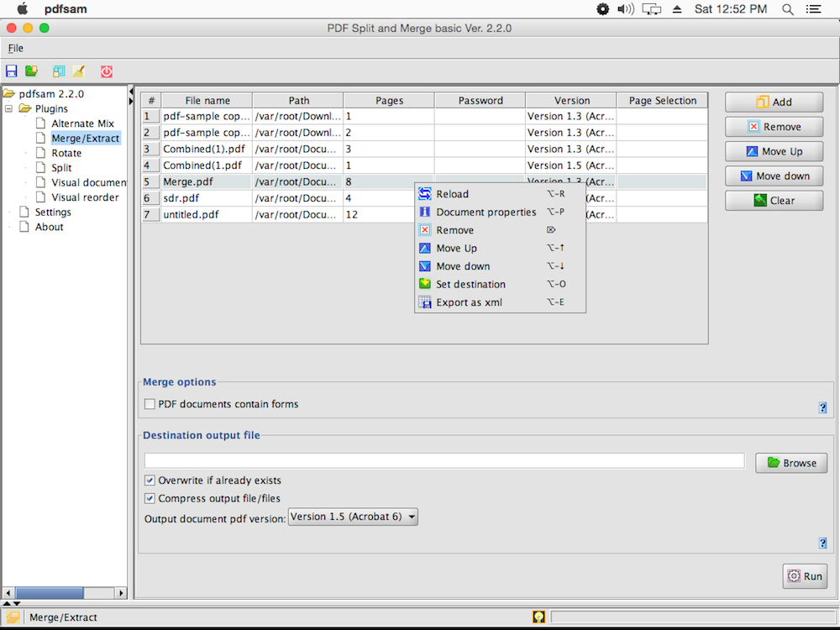840x630 pixels.
Task: Click the 'Merge.pdf' file name cell
Action: 207,181
